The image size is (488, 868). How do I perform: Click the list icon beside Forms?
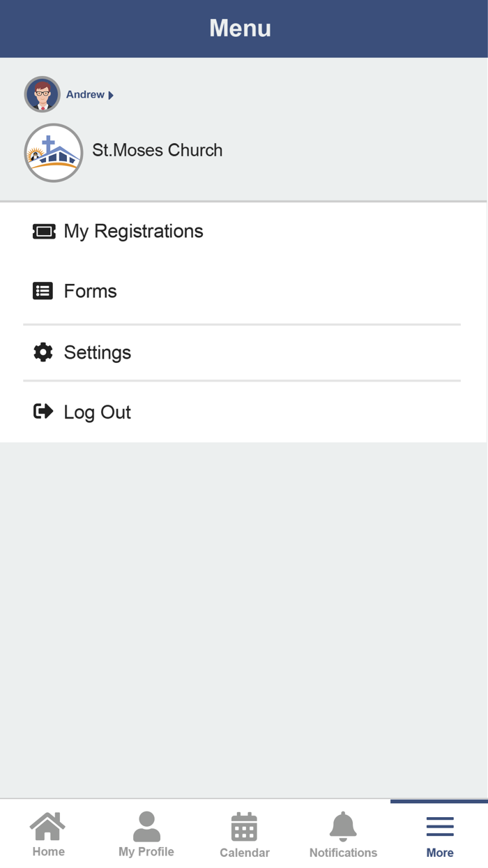pyautogui.click(x=43, y=292)
